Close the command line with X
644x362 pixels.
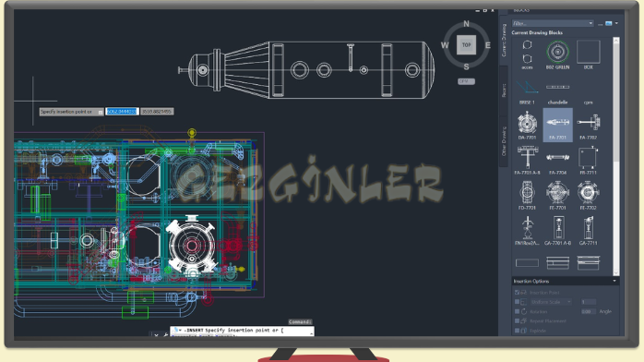[x=156, y=335]
